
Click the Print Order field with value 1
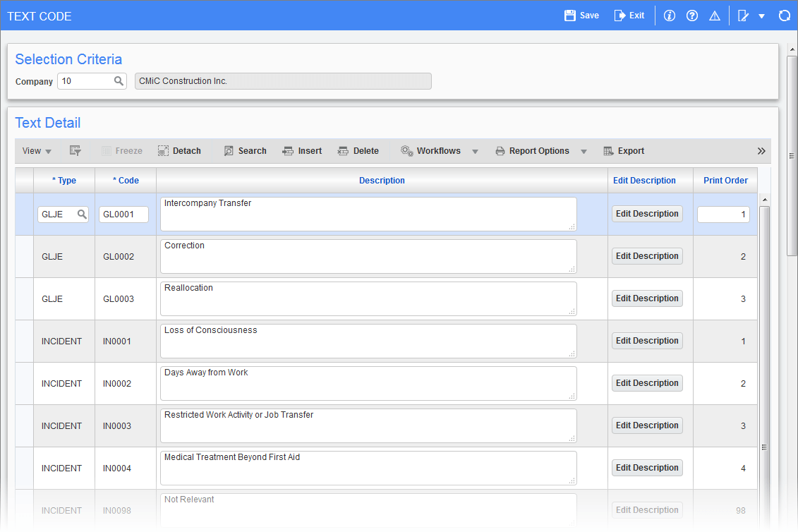point(723,214)
